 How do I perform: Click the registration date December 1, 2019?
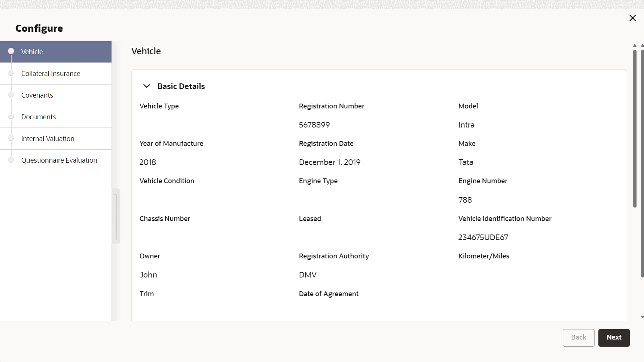[330, 162]
